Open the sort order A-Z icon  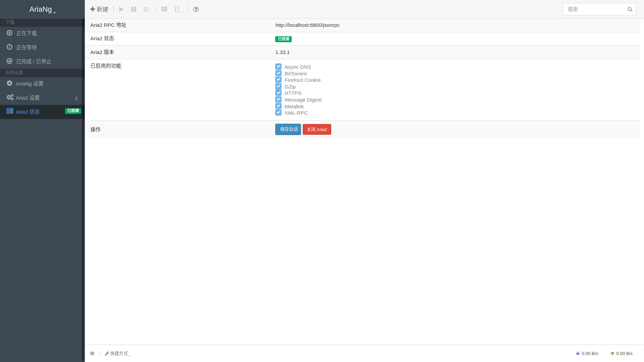point(178,9)
